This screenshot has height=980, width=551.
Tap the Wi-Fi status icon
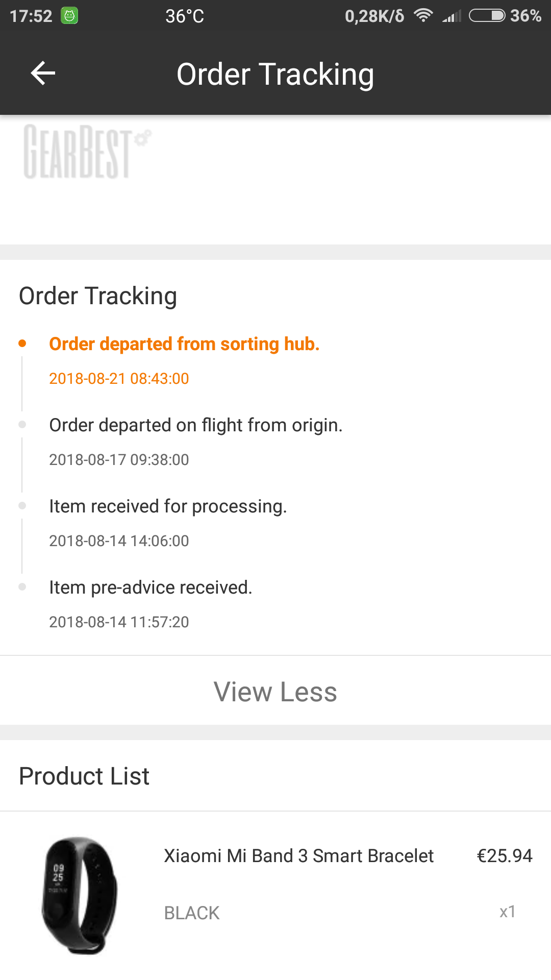point(423,16)
